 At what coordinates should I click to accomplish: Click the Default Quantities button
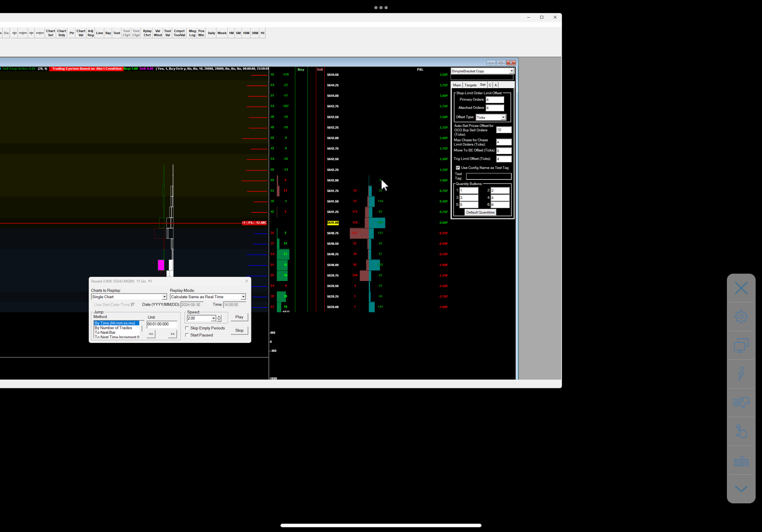(480, 212)
